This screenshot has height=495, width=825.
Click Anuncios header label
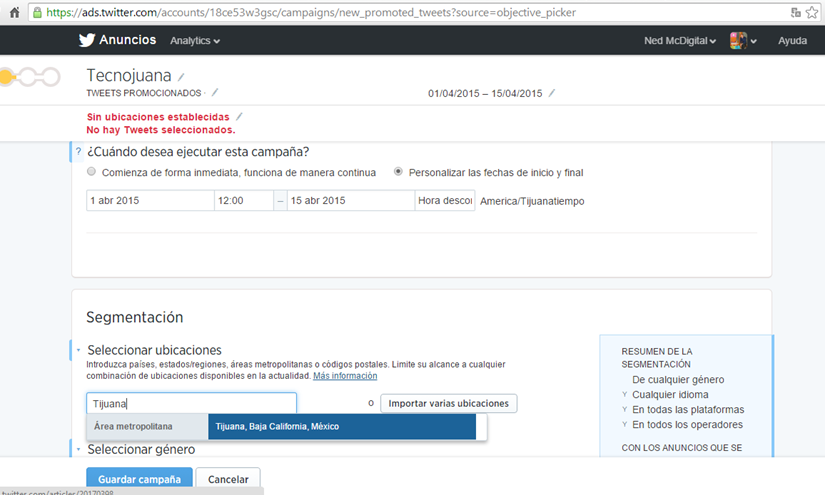(128, 40)
